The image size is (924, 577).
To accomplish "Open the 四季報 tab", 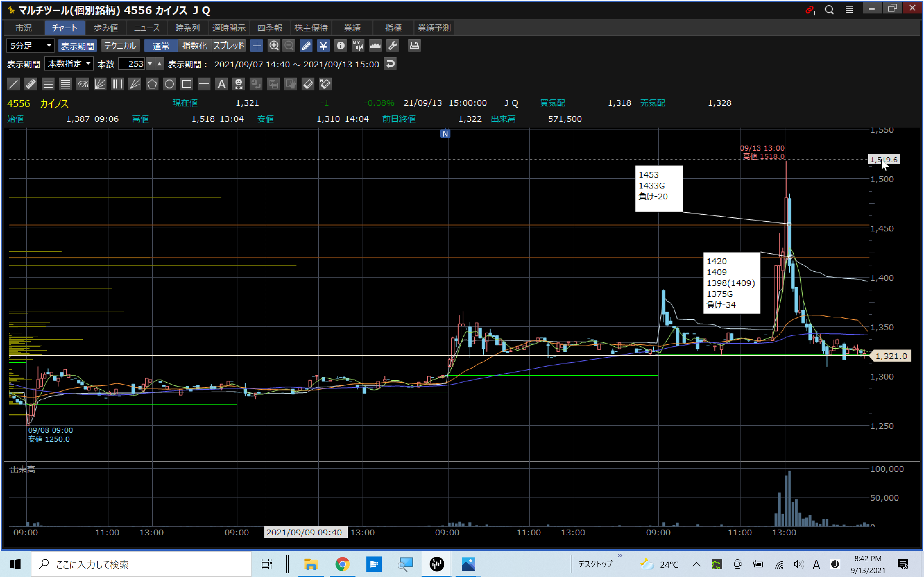I will pyautogui.click(x=269, y=28).
